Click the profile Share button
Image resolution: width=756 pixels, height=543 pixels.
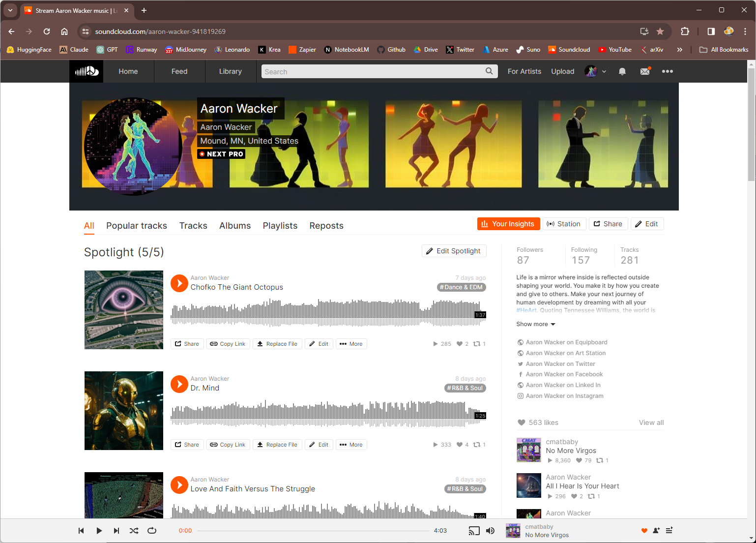click(608, 224)
